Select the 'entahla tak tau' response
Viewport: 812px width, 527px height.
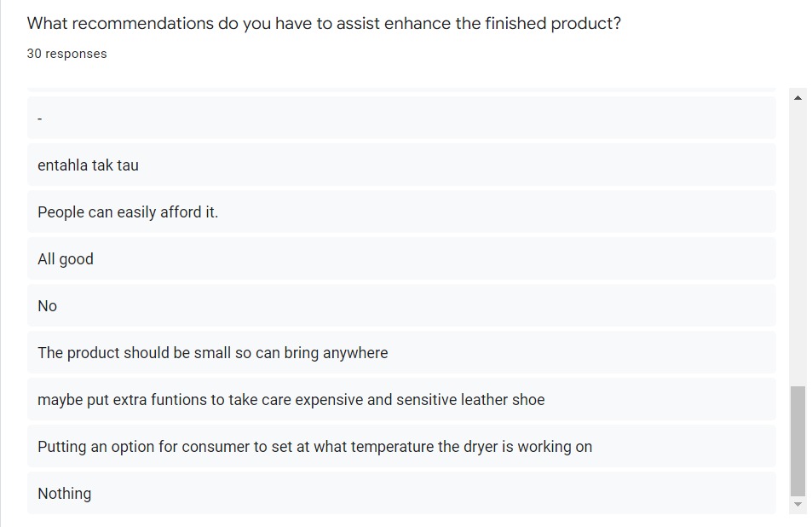[401, 165]
